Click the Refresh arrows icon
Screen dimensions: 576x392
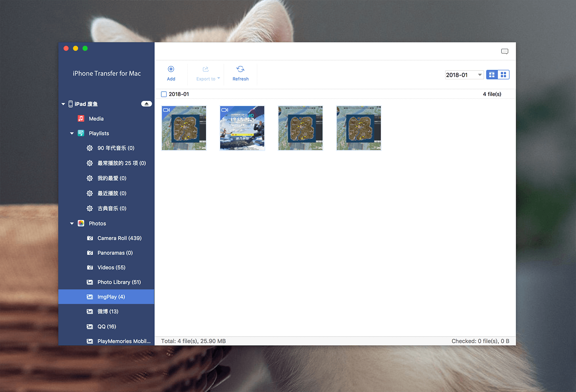coord(240,69)
